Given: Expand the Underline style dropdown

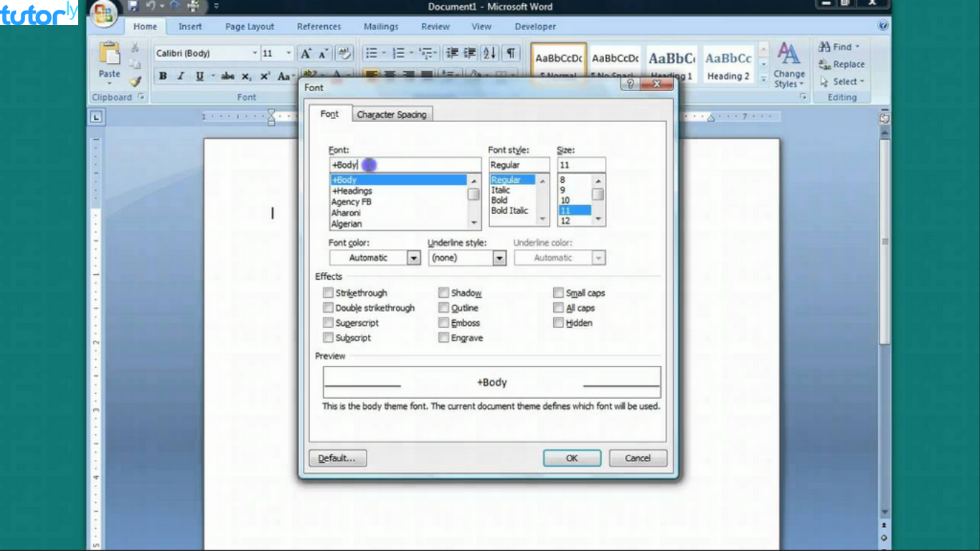Looking at the screenshot, I should pyautogui.click(x=499, y=258).
